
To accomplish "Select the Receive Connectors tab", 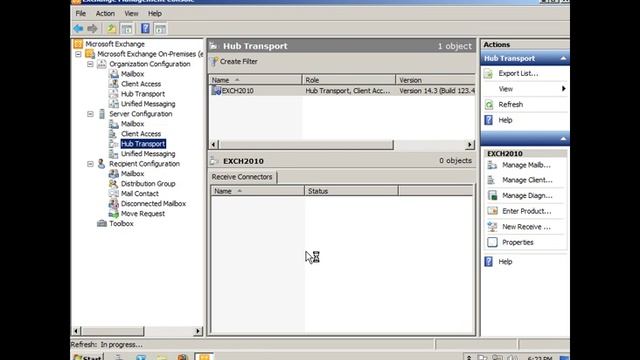I will [x=242, y=177].
